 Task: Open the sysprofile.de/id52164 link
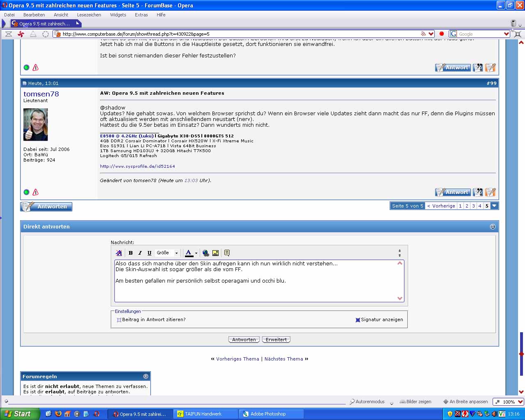tap(137, 167)
